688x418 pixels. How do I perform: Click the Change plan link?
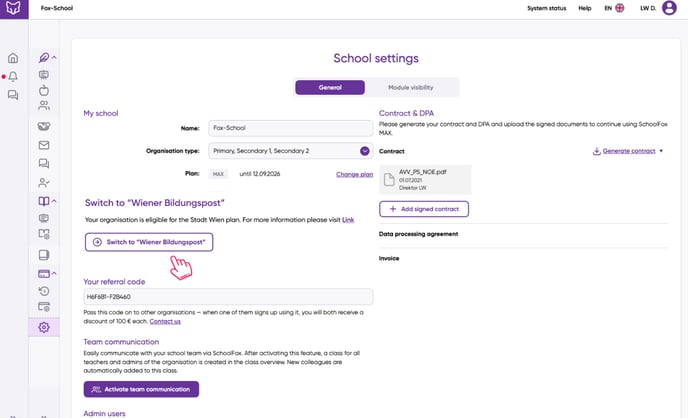[354, 174]
